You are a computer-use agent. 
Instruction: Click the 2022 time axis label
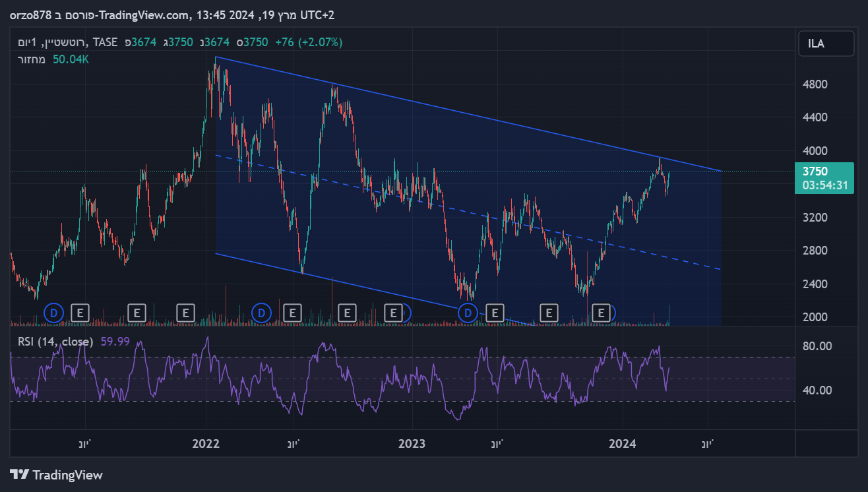206,444
